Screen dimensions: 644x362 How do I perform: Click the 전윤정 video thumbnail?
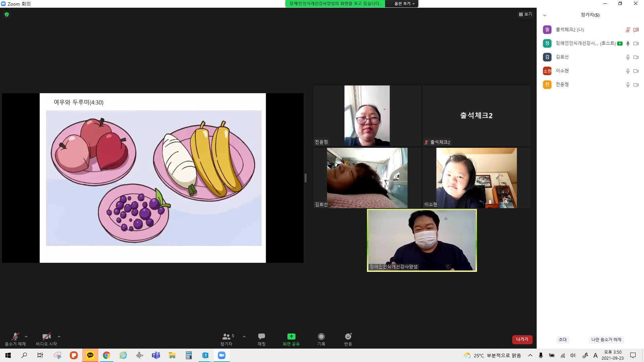pyautogui.click(x=367, y=116)
